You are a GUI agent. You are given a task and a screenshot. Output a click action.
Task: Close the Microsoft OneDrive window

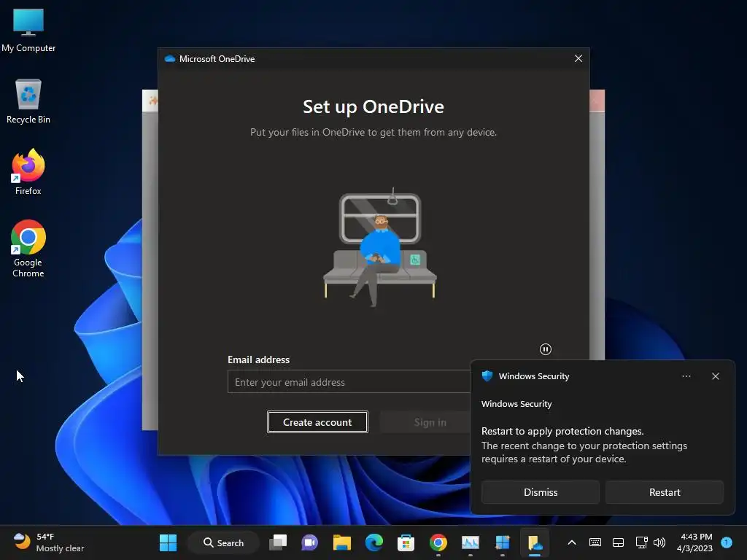578,58
